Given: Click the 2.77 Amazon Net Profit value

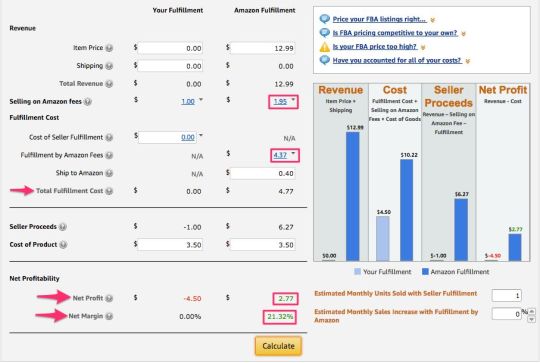Looking at the screenshot, I should (x=286, y=298).
